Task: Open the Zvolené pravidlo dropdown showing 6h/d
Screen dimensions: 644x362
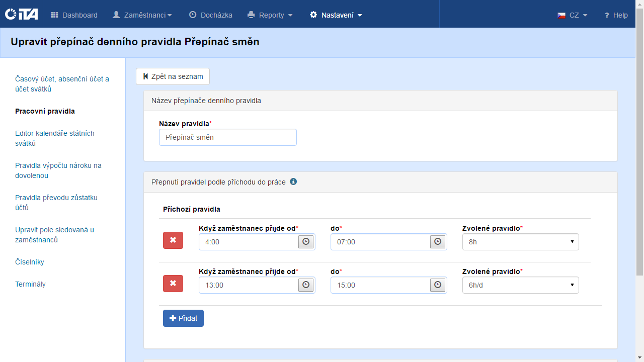Action: [x=520, y=285]
